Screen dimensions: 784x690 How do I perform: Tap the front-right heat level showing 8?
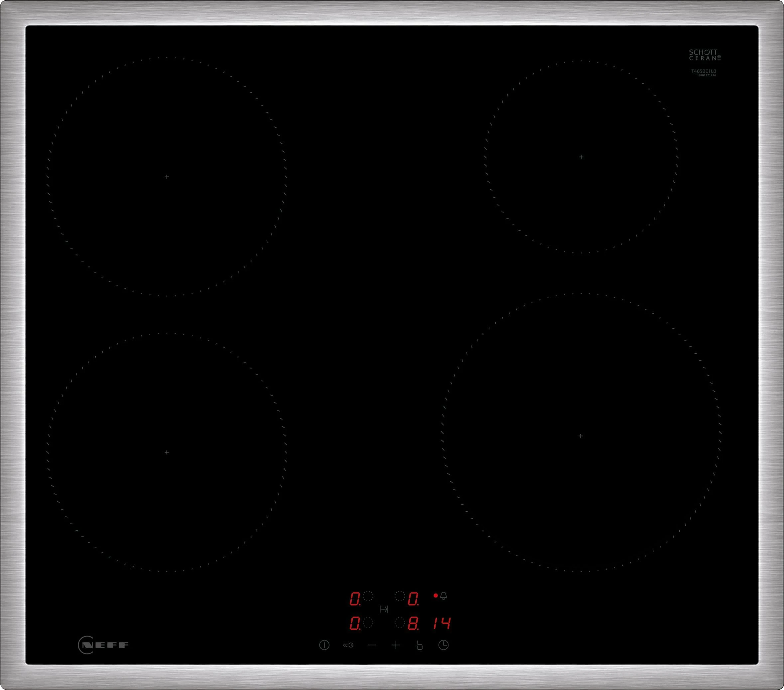(413, 623)
